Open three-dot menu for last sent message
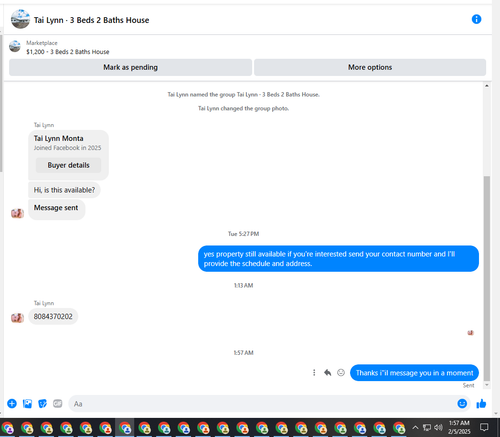This screenshot has width=500, height=437. [x=314, y=372]
